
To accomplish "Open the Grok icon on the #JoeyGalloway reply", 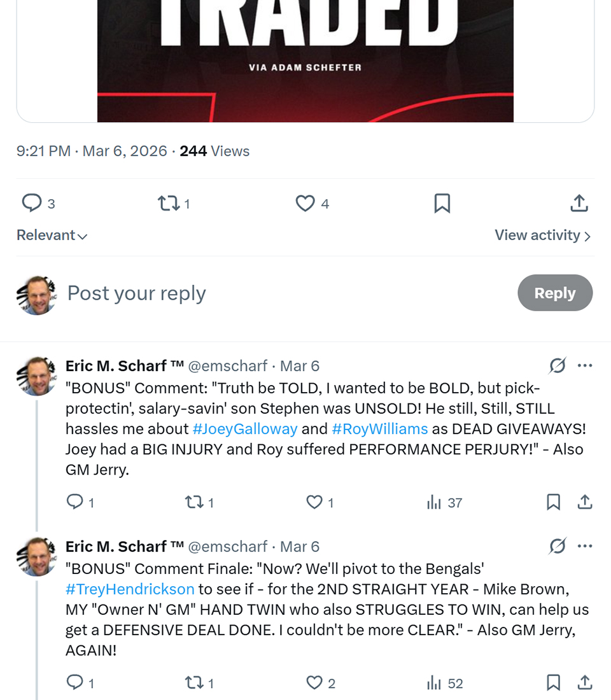I will click(557, 366).
